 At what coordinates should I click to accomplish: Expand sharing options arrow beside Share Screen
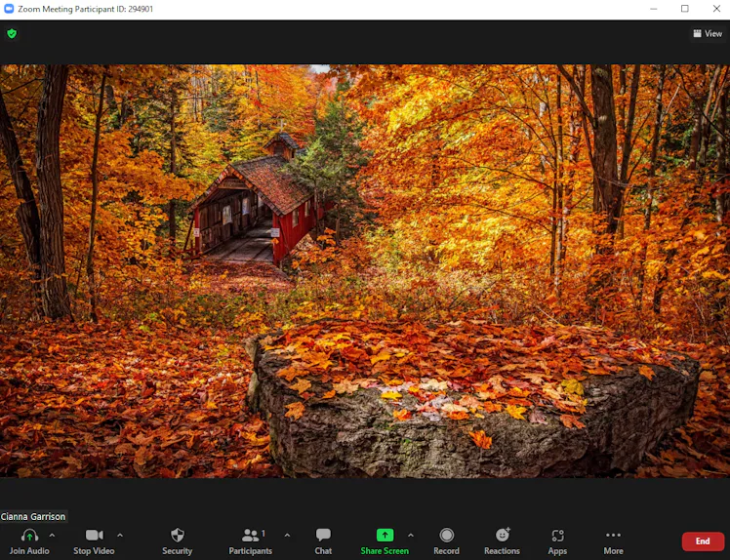411,536
